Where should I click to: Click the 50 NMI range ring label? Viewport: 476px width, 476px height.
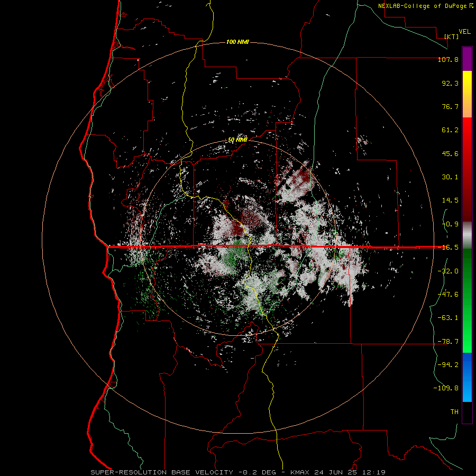tap(237, 140)
